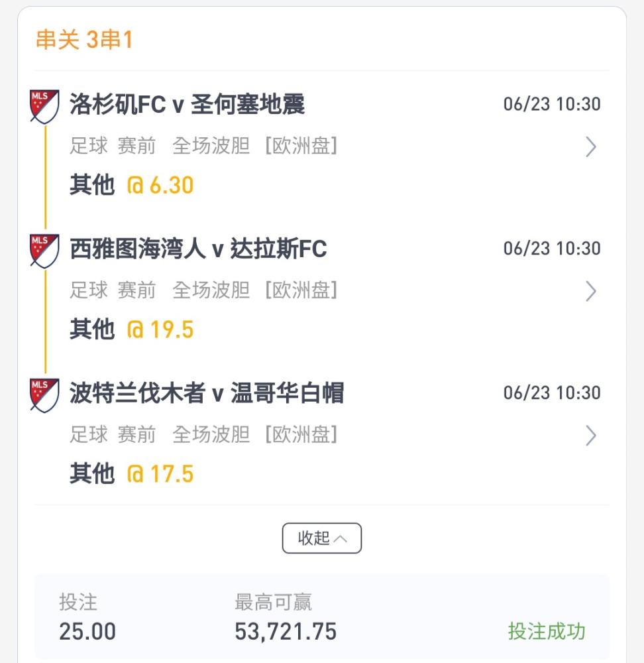The width and height of the screenshot is (644, 663).
Task: Click the odds value @ 6.30
Action: pyautogui.click(x=160, y=185)
